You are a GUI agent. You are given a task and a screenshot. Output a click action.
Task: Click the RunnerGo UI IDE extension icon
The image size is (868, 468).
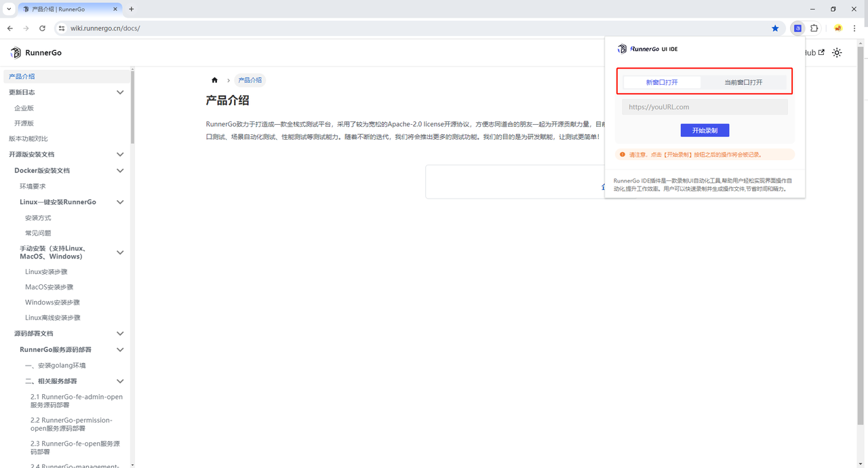797,28
